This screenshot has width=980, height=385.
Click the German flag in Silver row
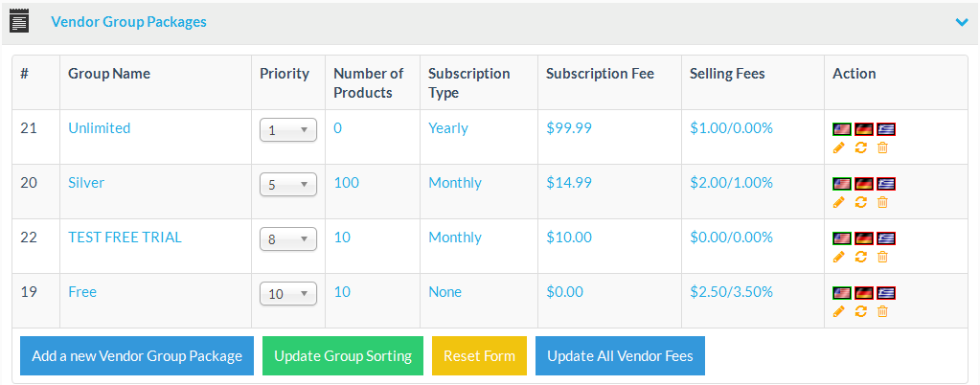[x=864, y=184]
